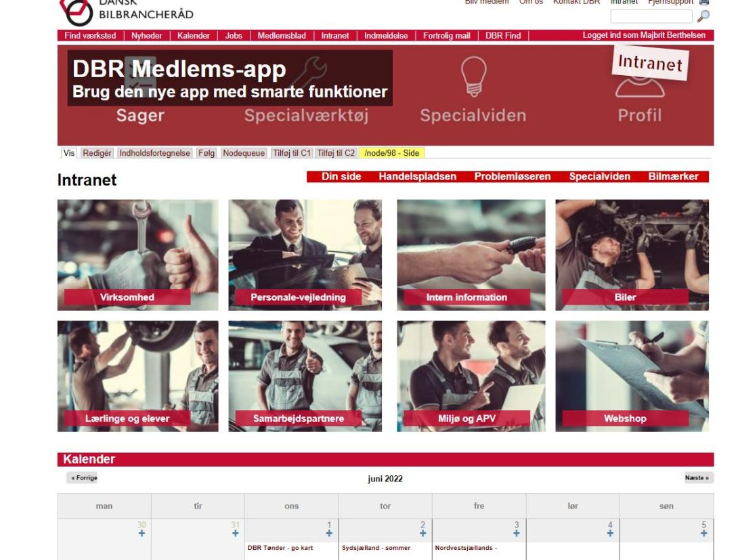Screen dimensions: 738x560
Task: Click plus icon for May 30
Action: point(142,533)
